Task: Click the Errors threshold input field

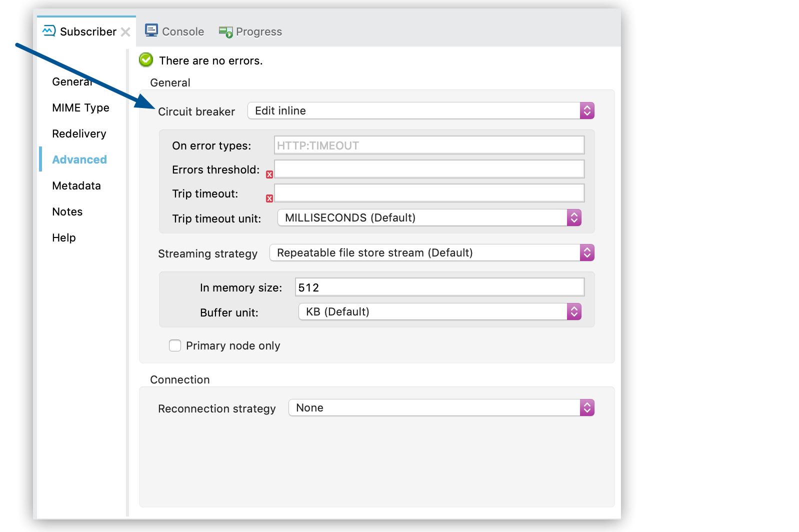Action: coord(429,169)
